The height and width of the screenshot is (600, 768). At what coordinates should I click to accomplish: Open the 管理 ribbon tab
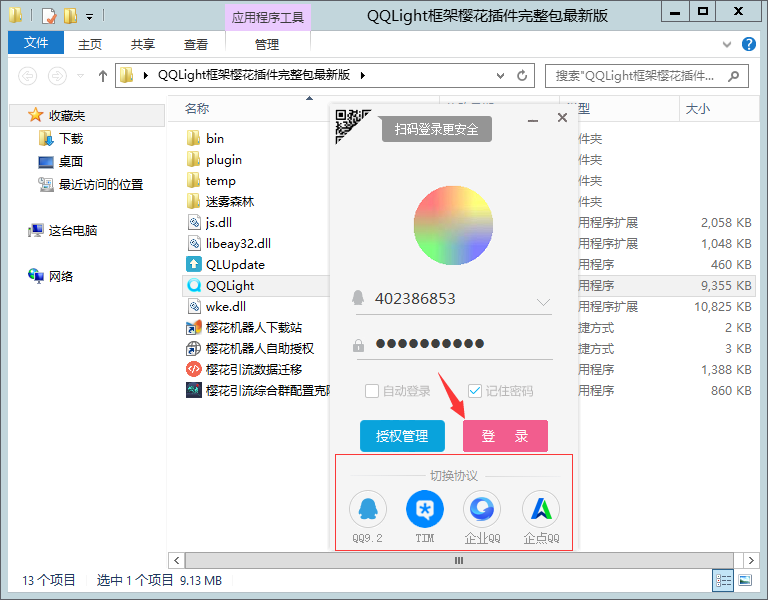(267, 44)
